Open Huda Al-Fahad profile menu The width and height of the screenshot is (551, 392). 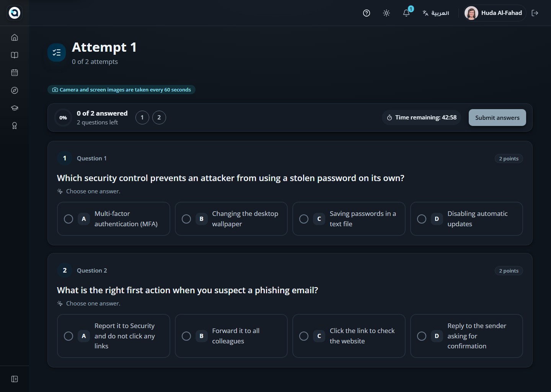(494, 13)
